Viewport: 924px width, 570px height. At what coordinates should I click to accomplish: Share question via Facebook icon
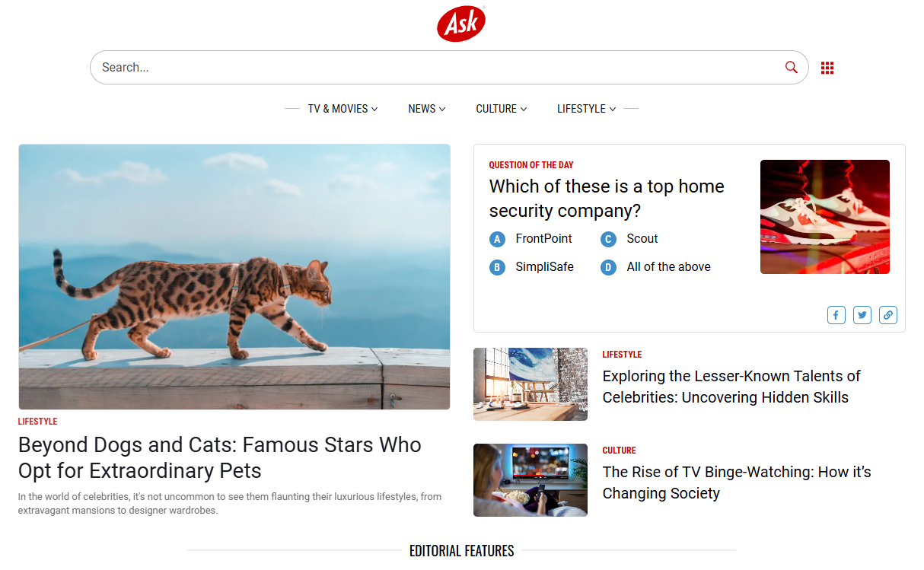coord(836,315)
